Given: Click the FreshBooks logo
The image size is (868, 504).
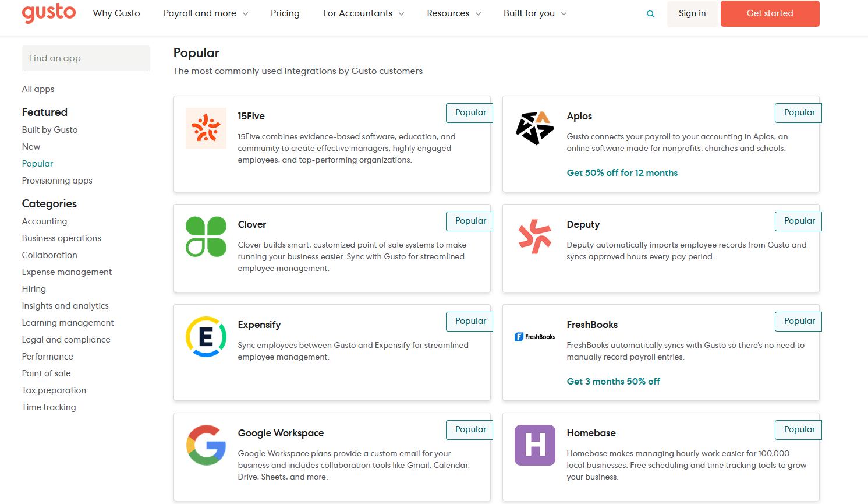Looking at the screenshot, I should tap(535, 337).
